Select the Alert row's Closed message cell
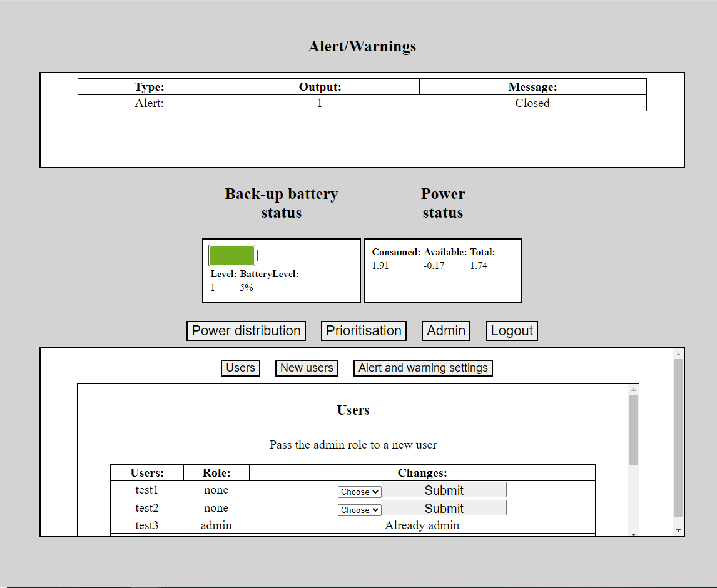 pos(532,103)
